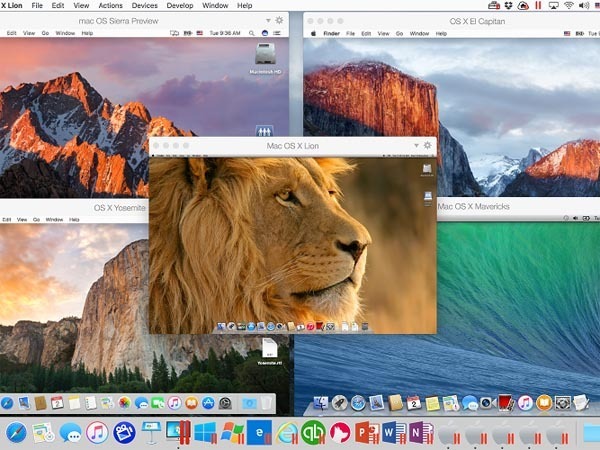Click the Mac OS X Mavericks window title
Screen dimensions: 600x450
(474, 207)
